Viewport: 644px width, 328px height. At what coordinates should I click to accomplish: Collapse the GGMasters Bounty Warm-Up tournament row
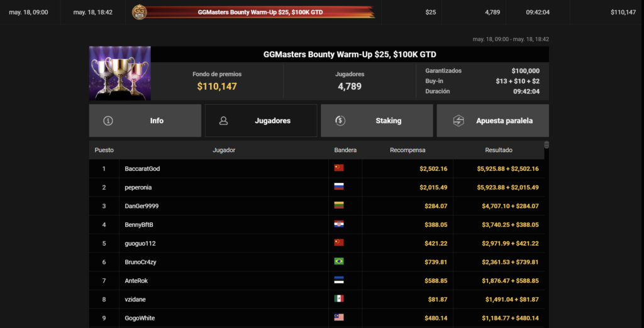(x=322, y=12)
